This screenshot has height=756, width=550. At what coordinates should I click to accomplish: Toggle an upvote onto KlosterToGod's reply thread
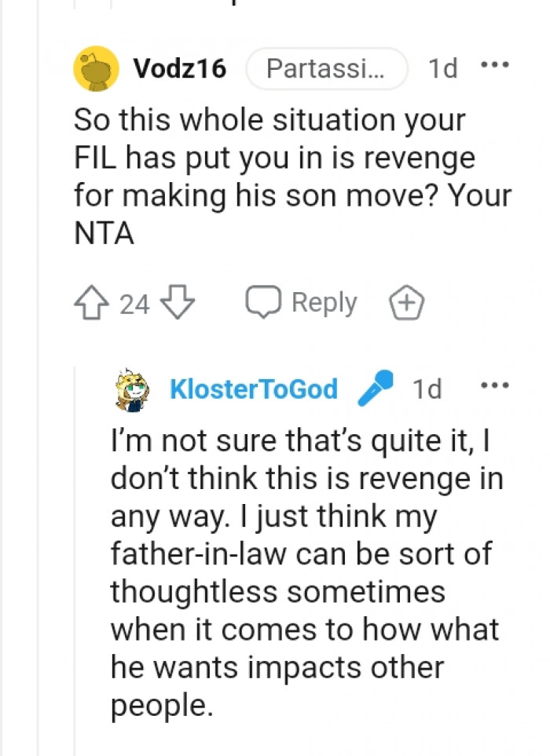point(90,301)
